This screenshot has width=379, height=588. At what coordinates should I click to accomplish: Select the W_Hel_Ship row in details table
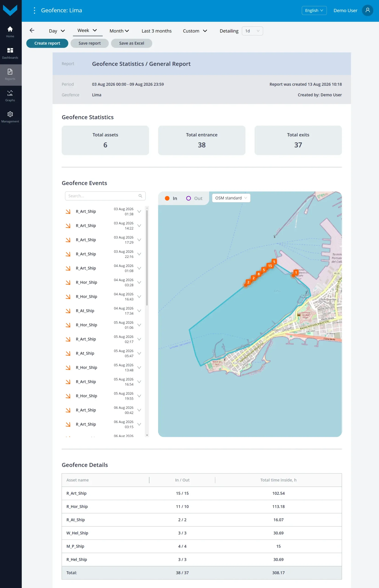(202, 533)
